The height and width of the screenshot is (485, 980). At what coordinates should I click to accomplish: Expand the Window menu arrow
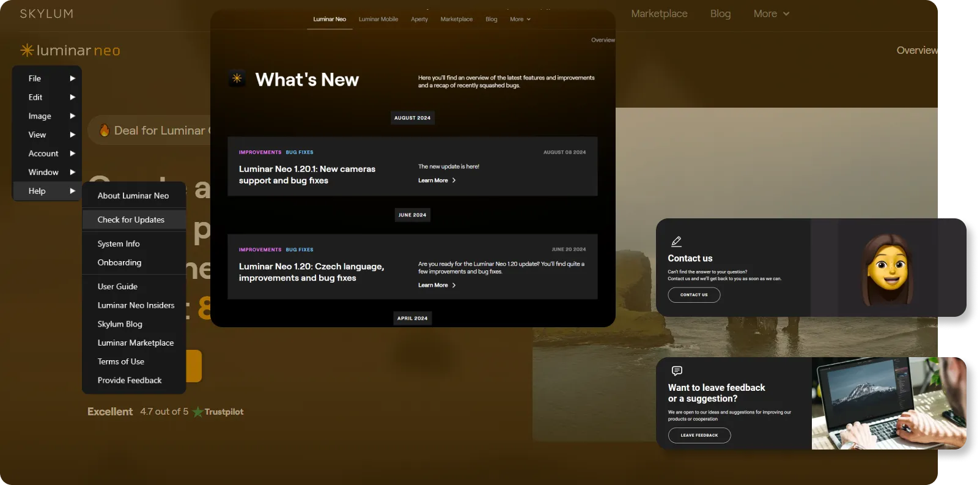click(x=72, y=172)
